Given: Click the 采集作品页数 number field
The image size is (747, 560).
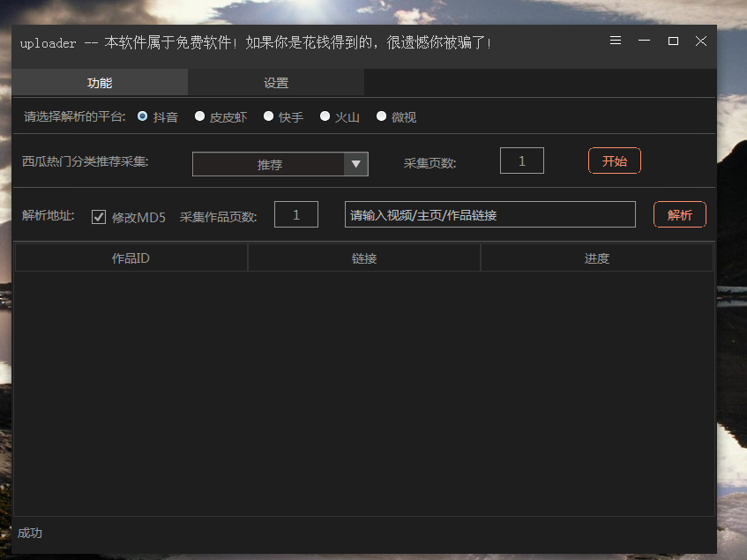Looking at the screenshot, I should click(295, 215).
